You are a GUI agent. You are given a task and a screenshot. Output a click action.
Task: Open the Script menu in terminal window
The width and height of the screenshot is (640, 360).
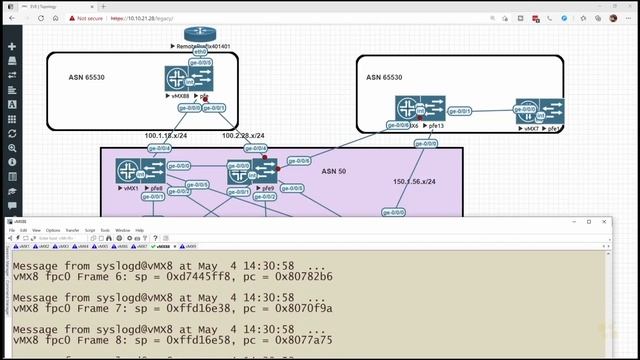(x=90, y=230)
